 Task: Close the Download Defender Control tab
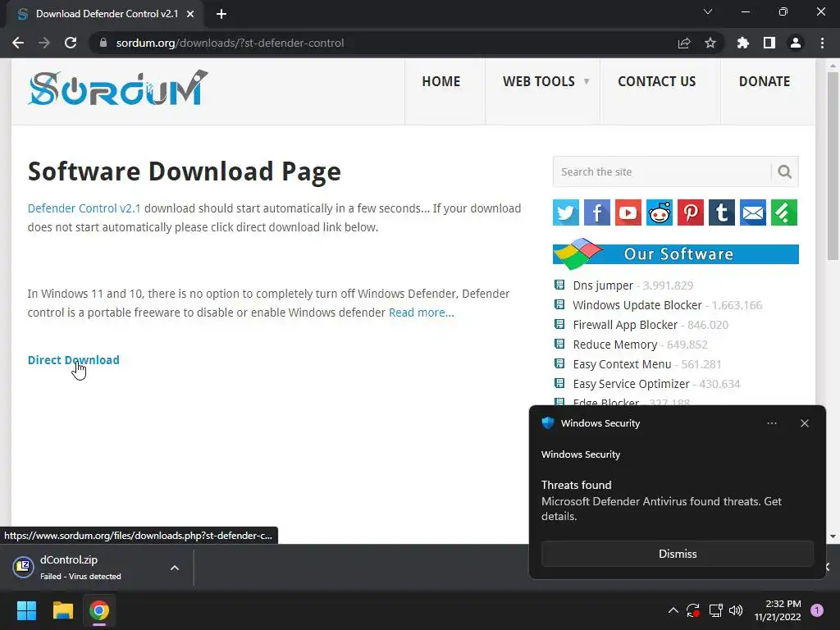pyautogui.click(x=190, y=14)
